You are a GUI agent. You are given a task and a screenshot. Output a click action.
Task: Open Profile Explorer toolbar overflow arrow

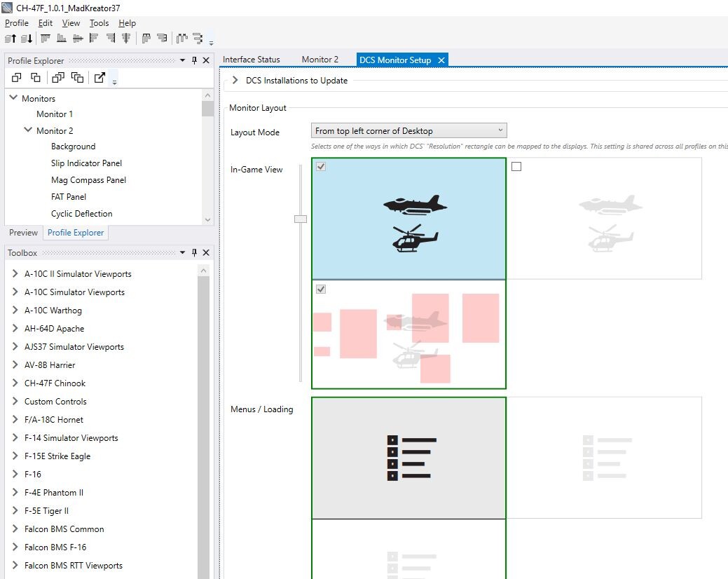pyautogui.click(x=114, y=82)
